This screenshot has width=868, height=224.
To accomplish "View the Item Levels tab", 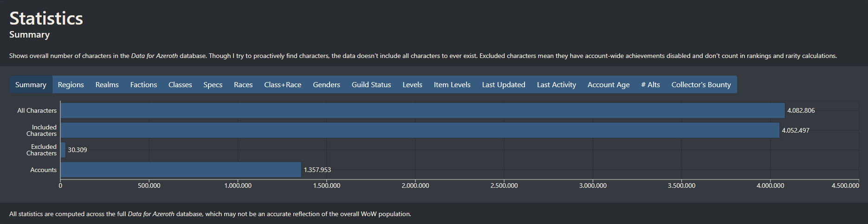I will pos(452,84).
